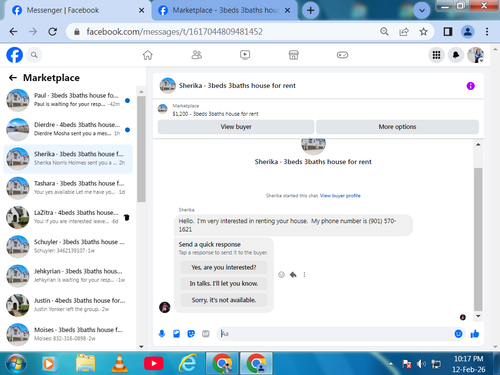Bookmark this page with the star icon
The image size is (500, 375).
tap(423, 32)
